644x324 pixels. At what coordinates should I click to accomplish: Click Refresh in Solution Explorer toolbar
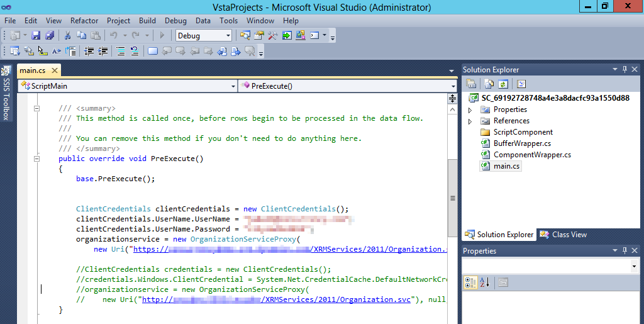coord(502,84)
